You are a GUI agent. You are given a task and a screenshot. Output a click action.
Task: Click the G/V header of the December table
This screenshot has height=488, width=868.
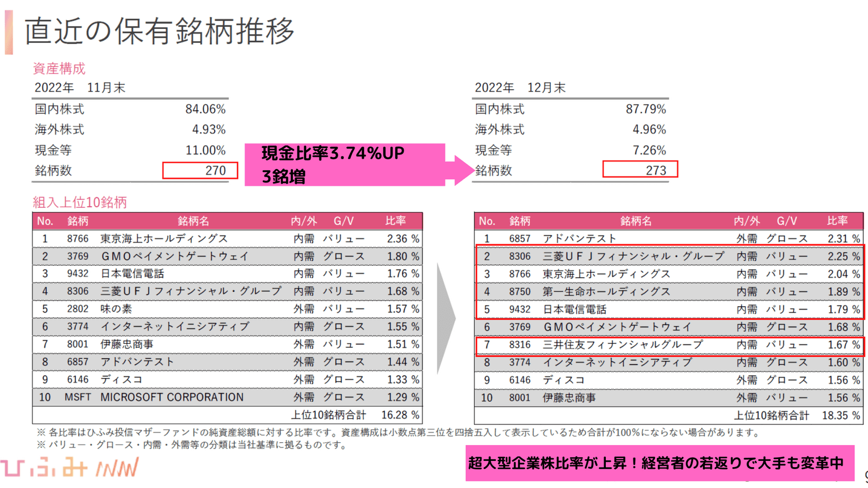[786, 221]
